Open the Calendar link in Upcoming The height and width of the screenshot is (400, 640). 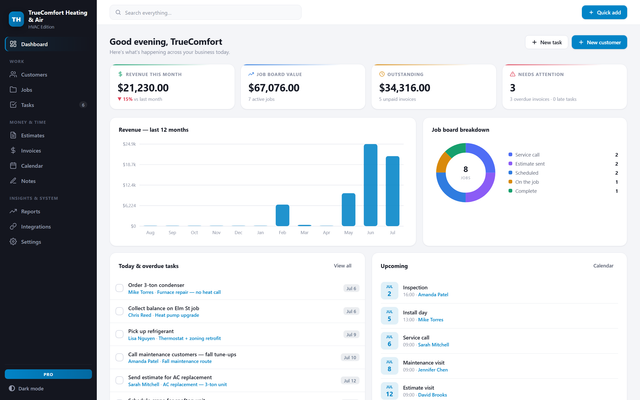click(x=603, y=266)
